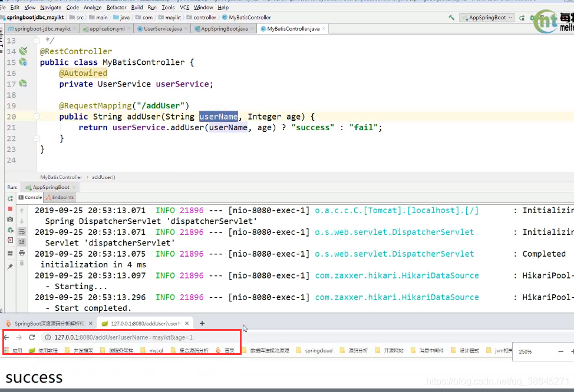Open the View menu
Screen dimensions: 574x392
pyautogui.click(x=30, y=7)
